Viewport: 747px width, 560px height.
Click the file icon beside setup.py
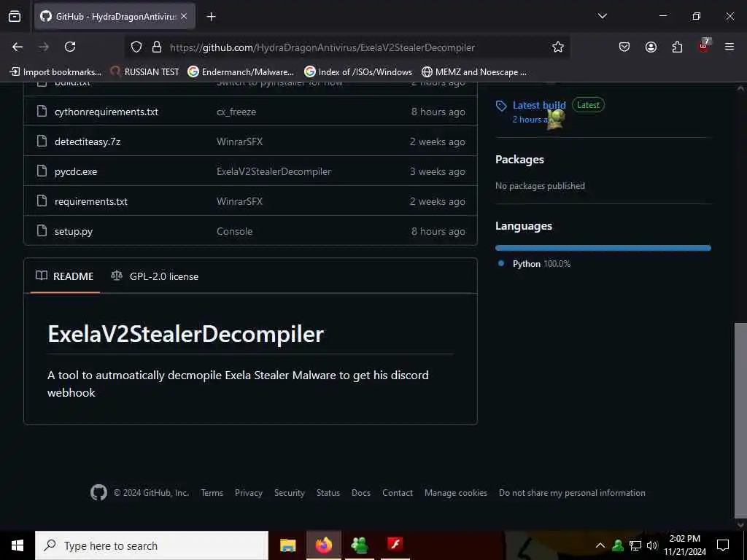(x=42, y=231)
